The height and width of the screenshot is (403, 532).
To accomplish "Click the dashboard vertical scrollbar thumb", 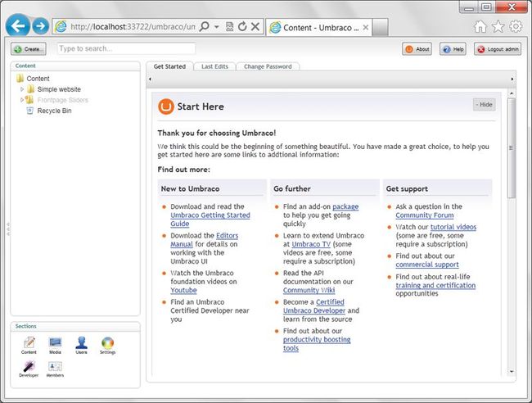I will [x=512, y=147].
